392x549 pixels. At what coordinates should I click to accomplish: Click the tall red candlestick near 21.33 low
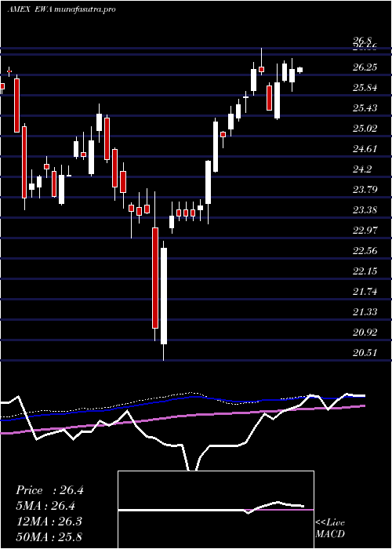pos(155,278)
